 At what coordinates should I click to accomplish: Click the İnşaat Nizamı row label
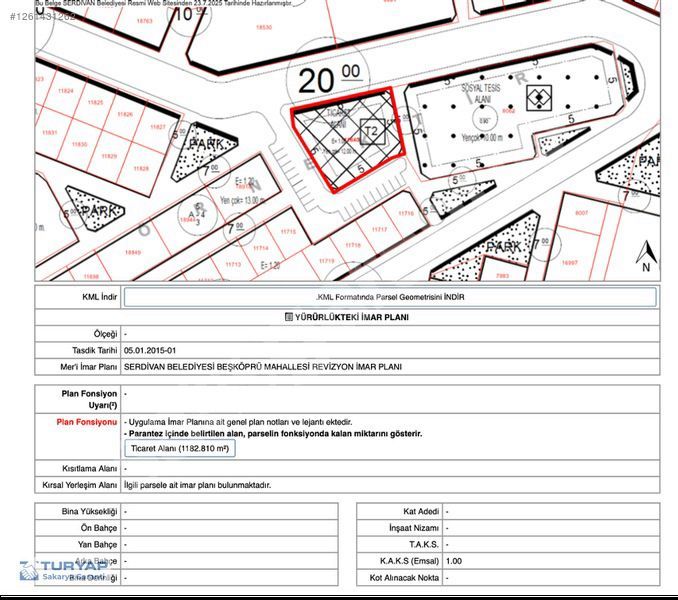[x=414, y=528]
